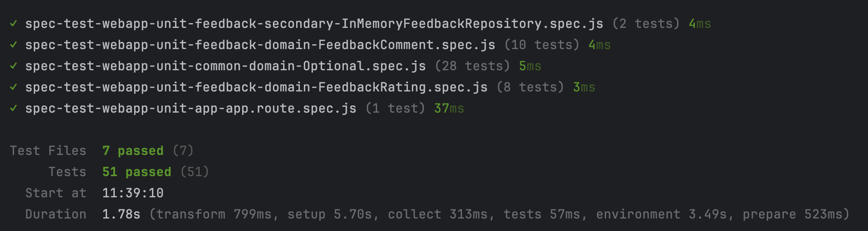This screenshot has width=868, height=231.
Task: Click the start time 11:39:10
Action: tap(133, 193)
